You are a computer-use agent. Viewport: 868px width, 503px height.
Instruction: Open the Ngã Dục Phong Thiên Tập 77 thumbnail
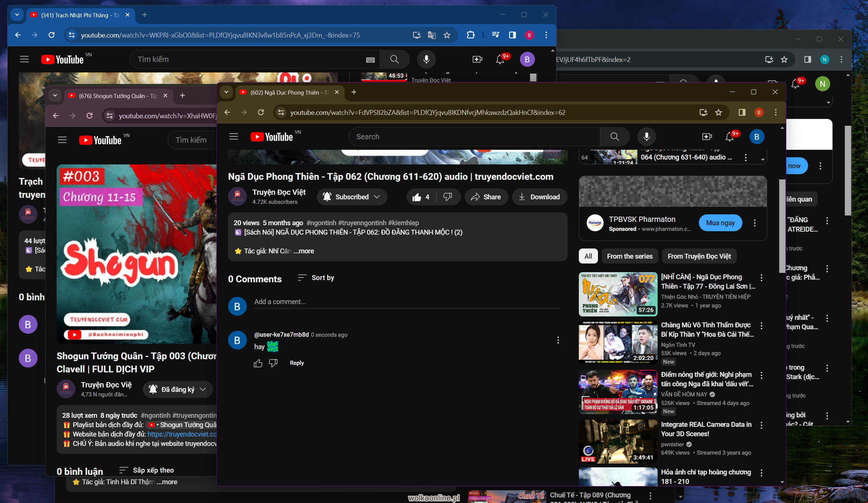(x=618, y=294)
